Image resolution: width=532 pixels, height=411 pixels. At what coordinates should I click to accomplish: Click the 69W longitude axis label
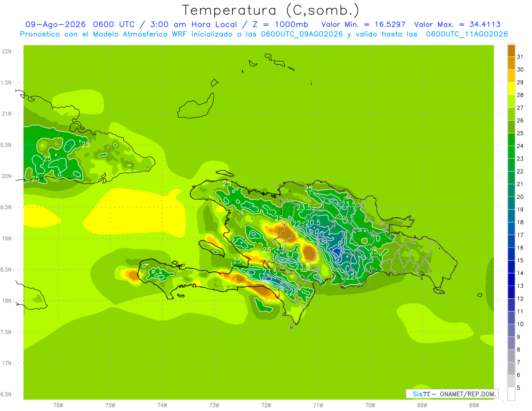pyautogui.click(x=422, y=405)
